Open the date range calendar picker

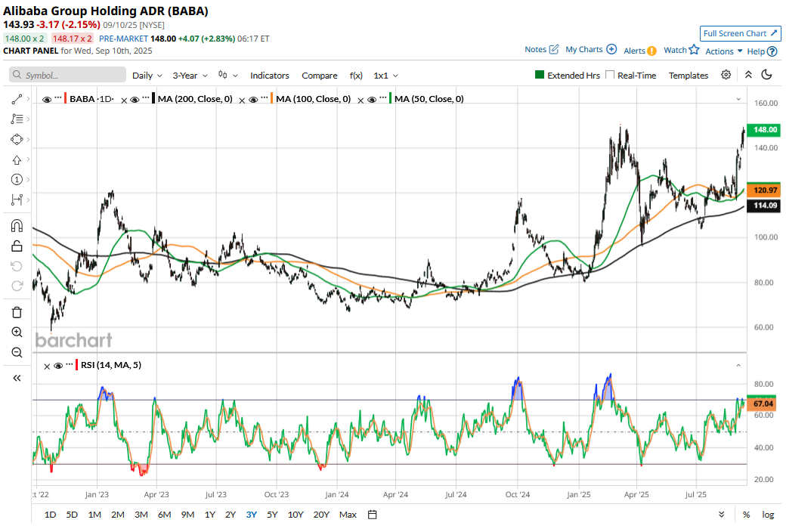tap(372, 515)
